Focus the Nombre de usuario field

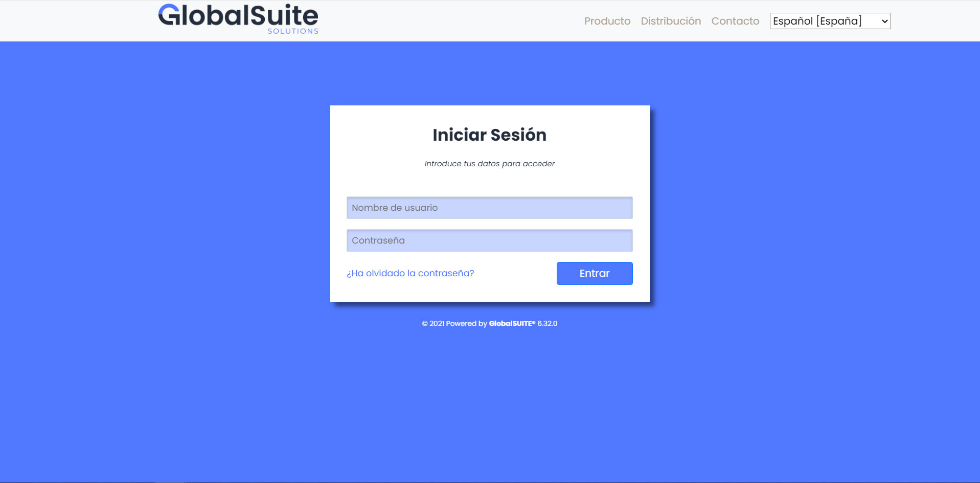tap(489, 208)
